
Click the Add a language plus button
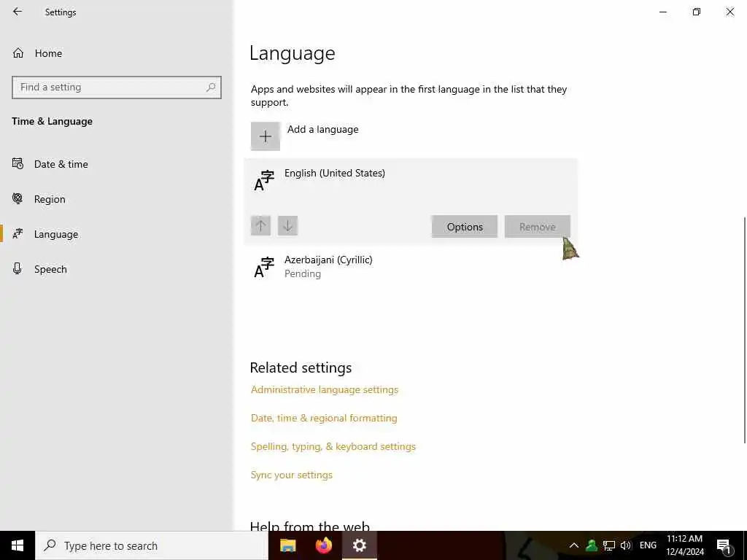coord(266,136)
